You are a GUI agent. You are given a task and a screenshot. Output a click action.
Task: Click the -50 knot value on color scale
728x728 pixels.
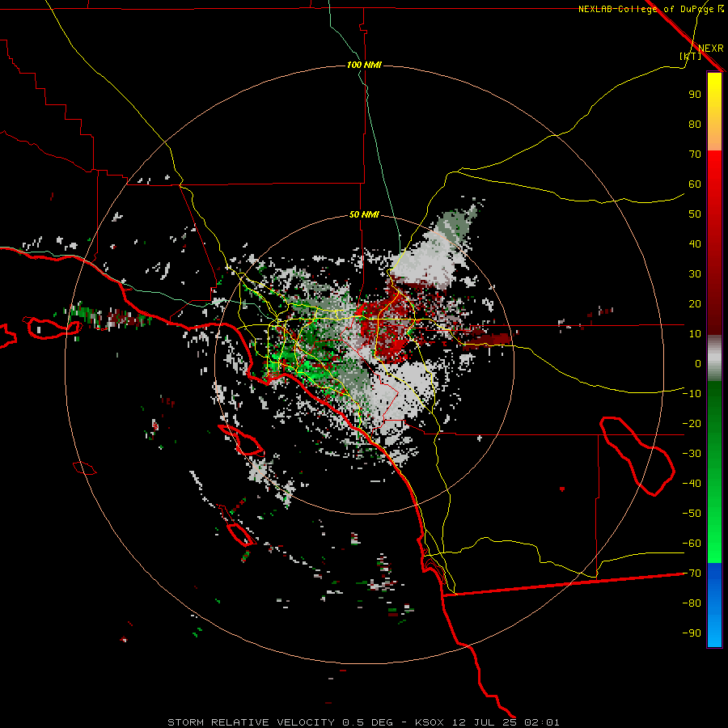coord(692,514)
